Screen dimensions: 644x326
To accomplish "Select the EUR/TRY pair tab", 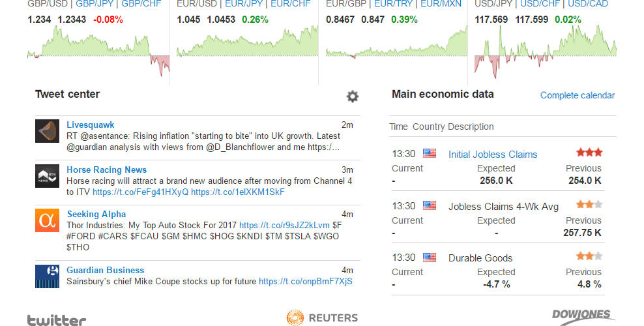I will (394, 4).
